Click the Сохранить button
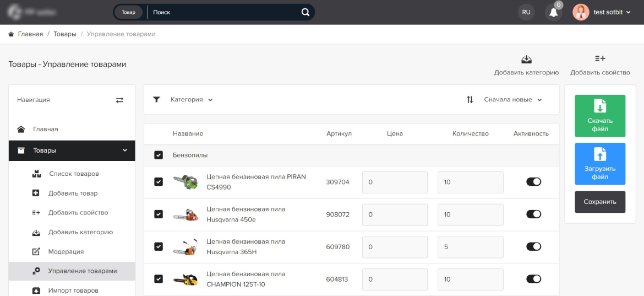Image resolution: width=644 pixels, height=296 pixels. [x=600, y=202]
